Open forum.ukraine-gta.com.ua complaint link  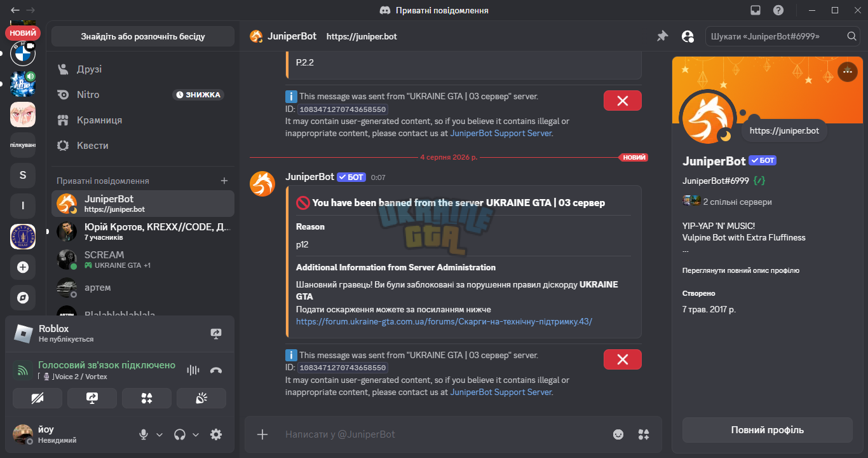[444, 321]
